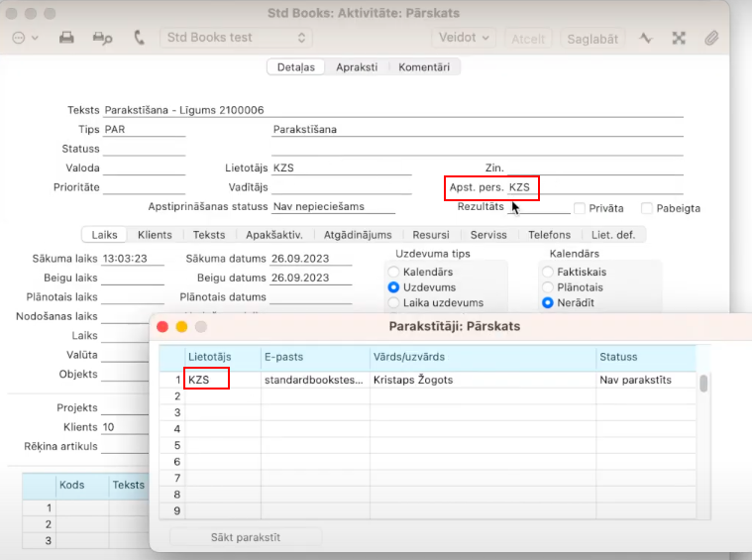The height and width of the screenshot is (560, 752).
Task: Click the Apst. pers. field with KZS
Action: [520, 186]
